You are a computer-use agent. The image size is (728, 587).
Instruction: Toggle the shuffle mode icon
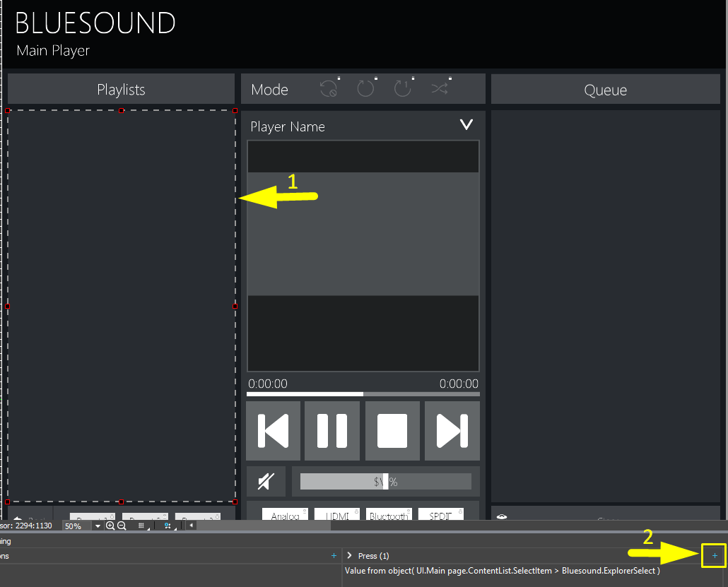[440, 89]
